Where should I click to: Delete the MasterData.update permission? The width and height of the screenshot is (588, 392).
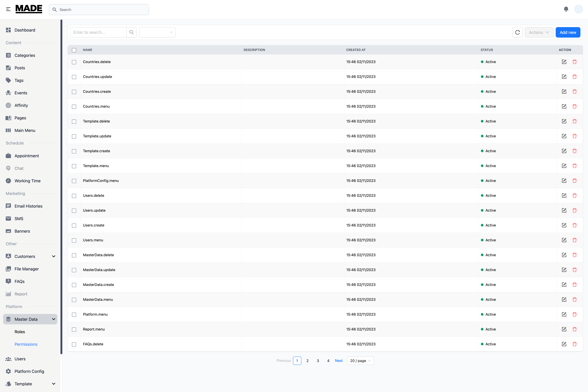click(x=574, y=270)
